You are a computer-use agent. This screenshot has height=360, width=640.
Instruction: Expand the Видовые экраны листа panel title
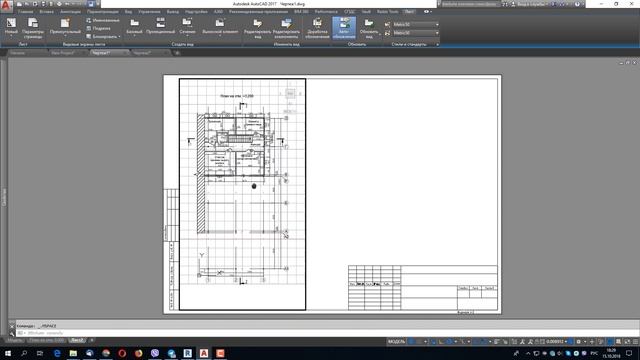tap(84, 44)
